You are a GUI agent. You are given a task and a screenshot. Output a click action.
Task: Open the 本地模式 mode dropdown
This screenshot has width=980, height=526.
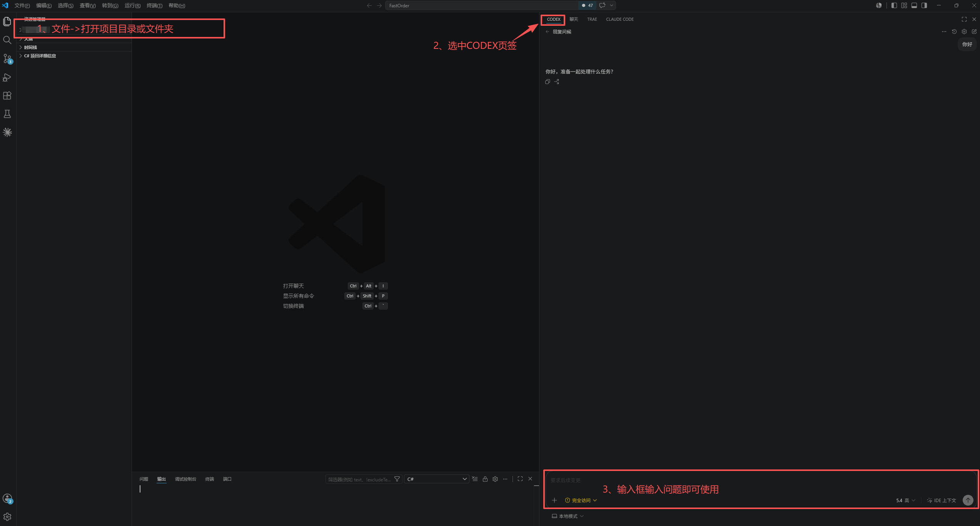(x=568, y=516)
